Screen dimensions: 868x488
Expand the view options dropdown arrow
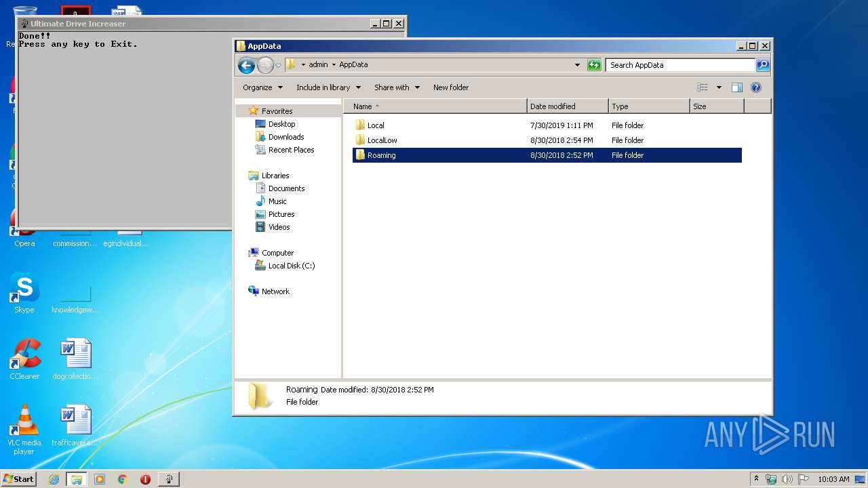coord(719,87)
